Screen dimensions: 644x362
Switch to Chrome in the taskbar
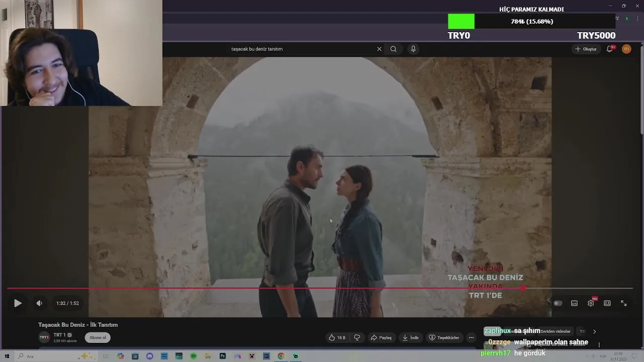click(281, 356)
